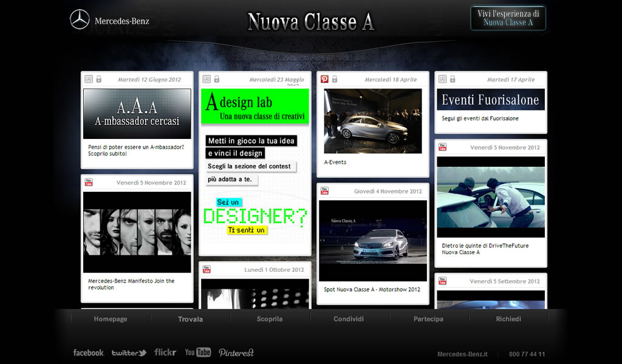Open the A.A.A A-mbassador cercasi banner
This screenshot has height=364, width=622.
137,113
